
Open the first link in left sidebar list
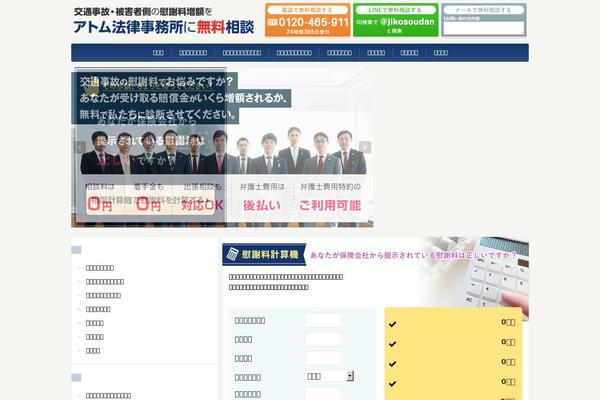coord(100,268)
